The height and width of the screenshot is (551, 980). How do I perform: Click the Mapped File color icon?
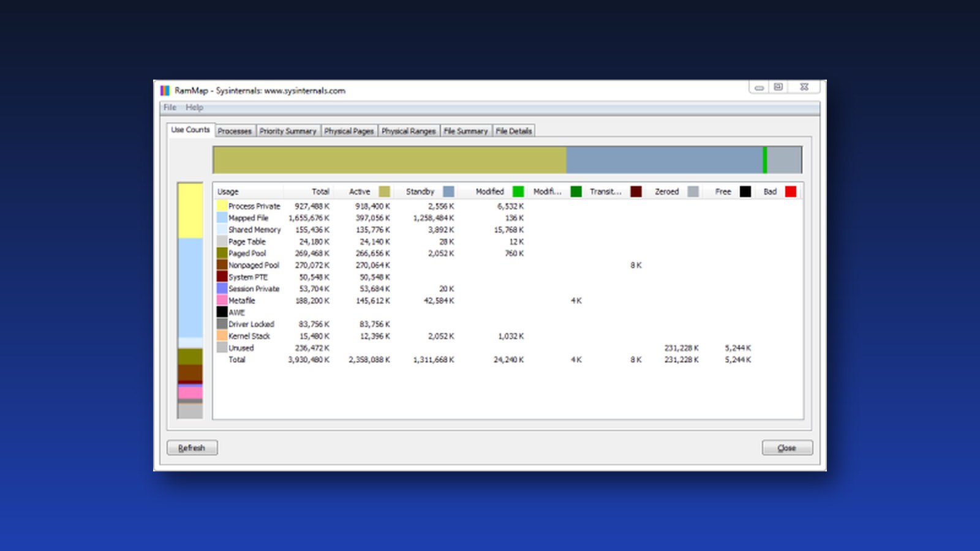[222, 218]
